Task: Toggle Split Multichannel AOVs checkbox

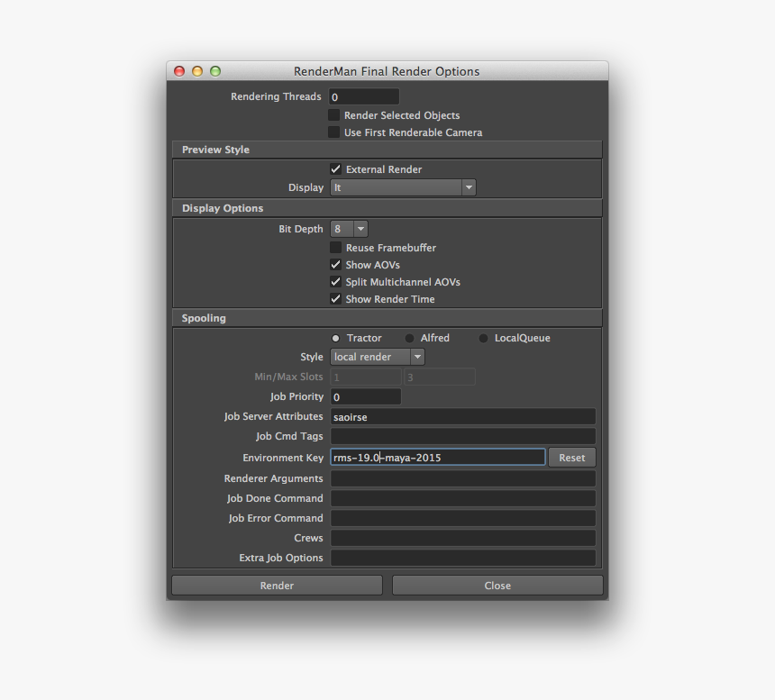Action: pos(335,282)
